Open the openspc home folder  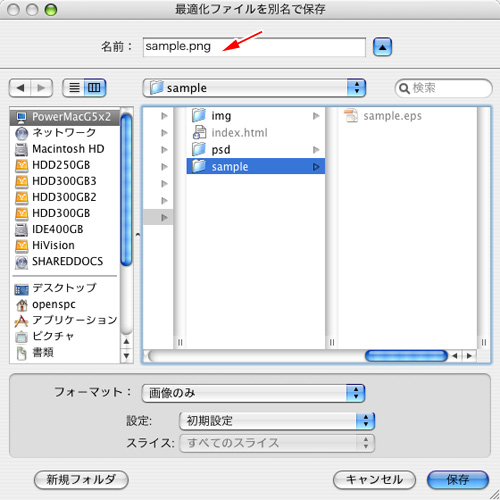coord(65,304)
